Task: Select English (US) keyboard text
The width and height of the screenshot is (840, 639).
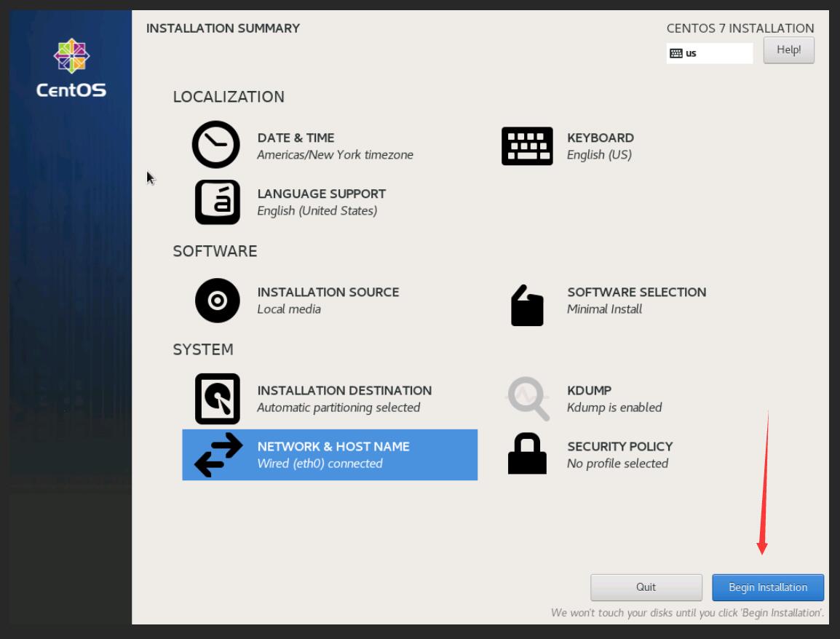Action: (600, 155)
